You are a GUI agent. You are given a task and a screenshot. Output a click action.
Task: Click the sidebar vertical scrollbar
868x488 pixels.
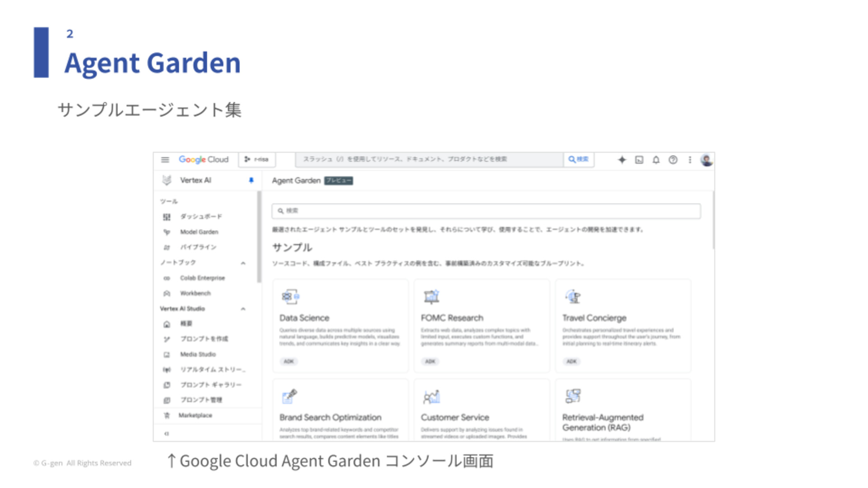coord(259,237)
